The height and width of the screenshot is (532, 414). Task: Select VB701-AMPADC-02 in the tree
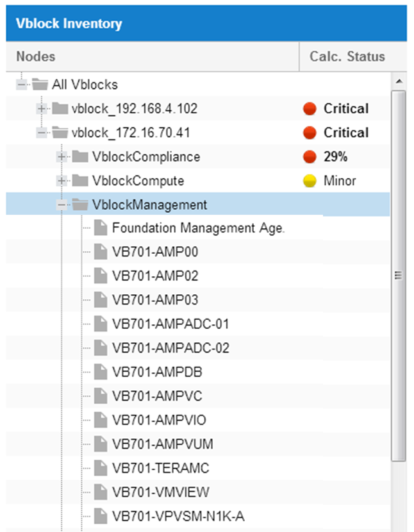(170, 348)
